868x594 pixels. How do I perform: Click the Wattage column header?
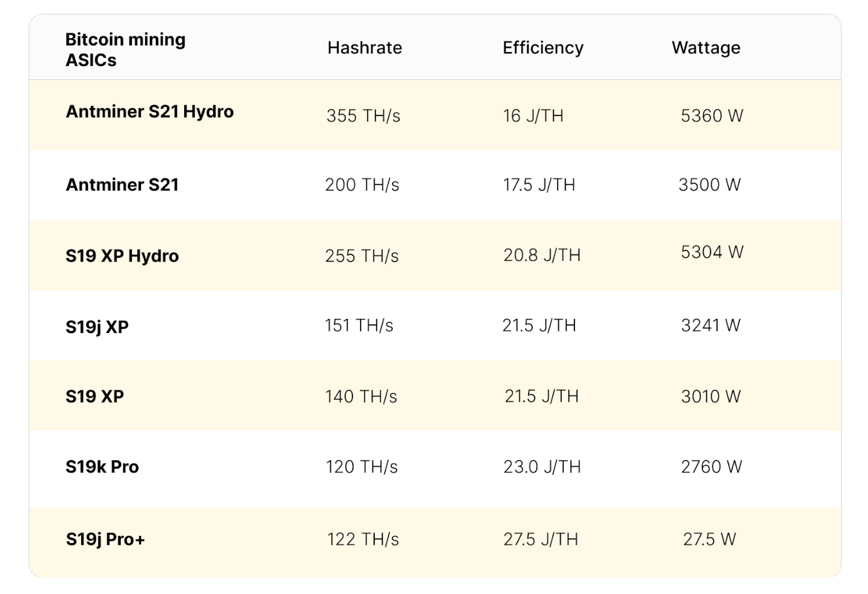[705, 48]
